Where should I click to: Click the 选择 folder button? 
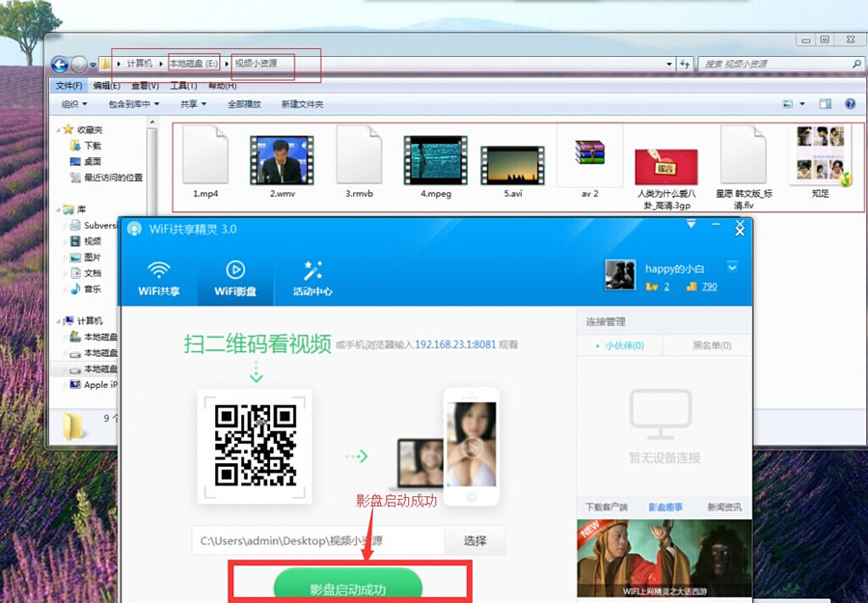click(475, 540)
